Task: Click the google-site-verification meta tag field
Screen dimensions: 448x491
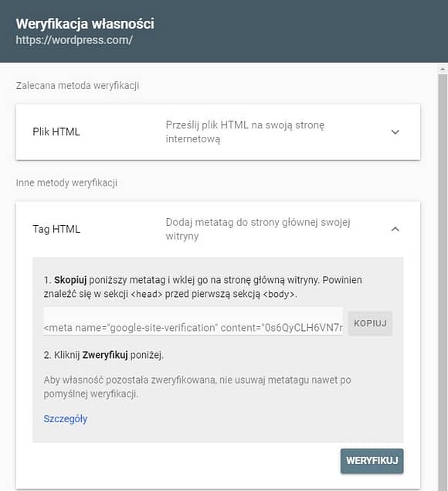Action: tap(193, 322)
